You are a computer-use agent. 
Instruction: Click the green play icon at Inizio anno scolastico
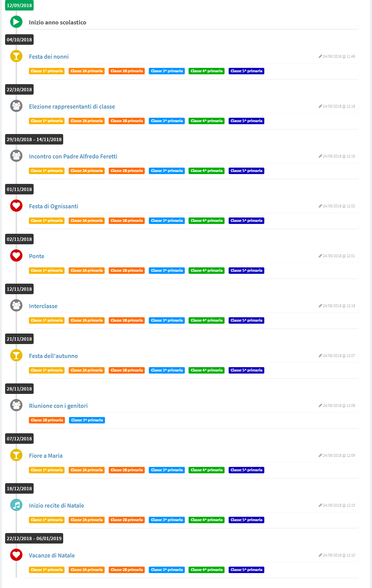(16, 22)
